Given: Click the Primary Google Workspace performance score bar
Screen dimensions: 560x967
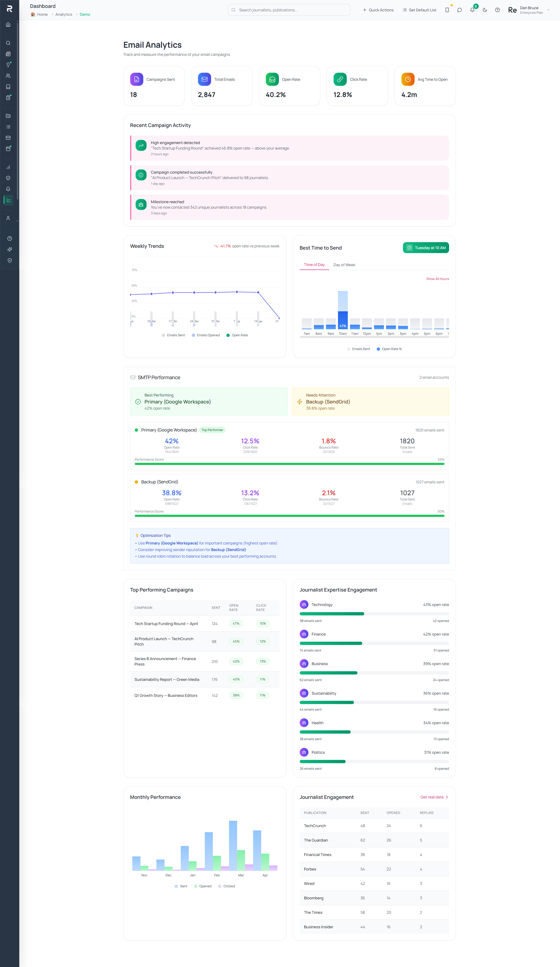Looking at the screenshot, I should pos(289,464).
